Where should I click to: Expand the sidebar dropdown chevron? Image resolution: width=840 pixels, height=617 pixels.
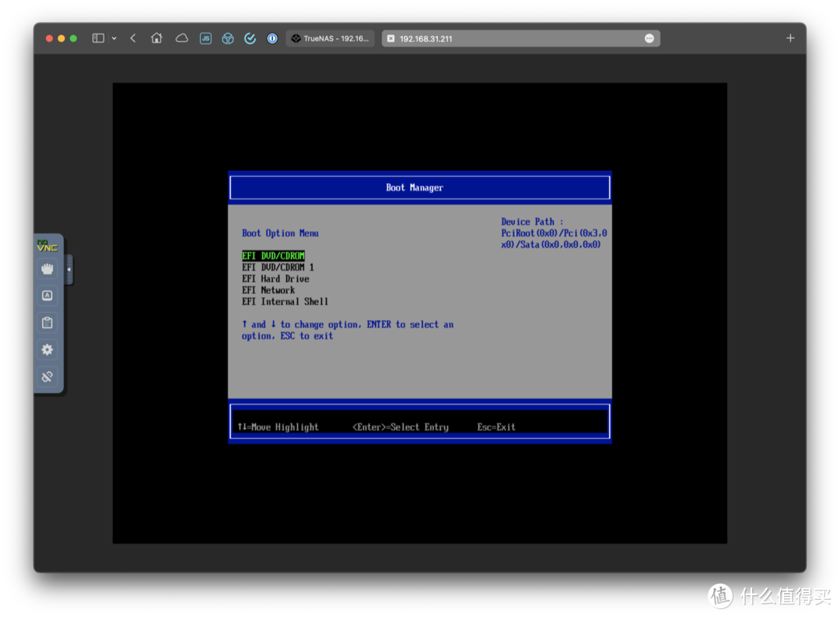(114, 38)
